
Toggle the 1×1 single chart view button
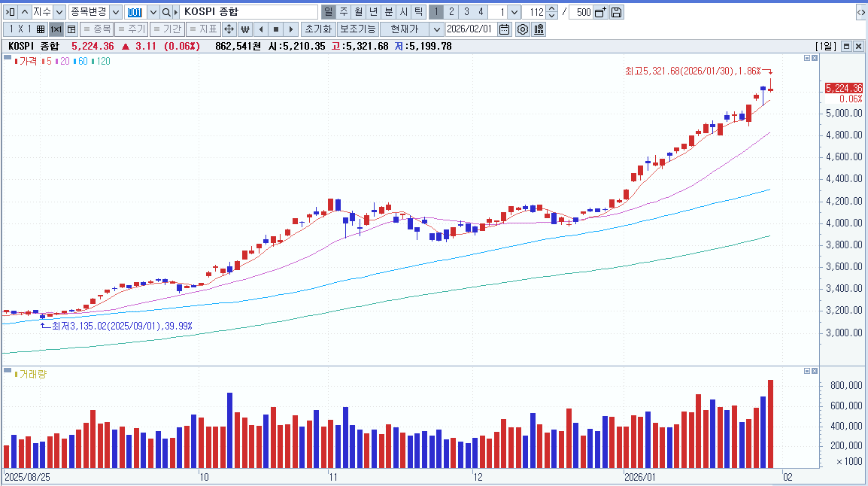click(x=56, y=29)
